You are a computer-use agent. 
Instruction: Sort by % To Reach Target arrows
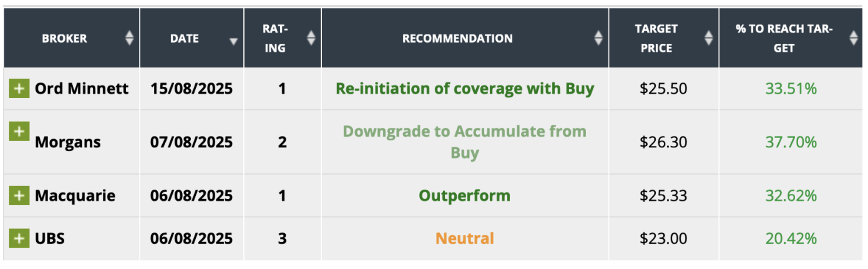point(854,38)
